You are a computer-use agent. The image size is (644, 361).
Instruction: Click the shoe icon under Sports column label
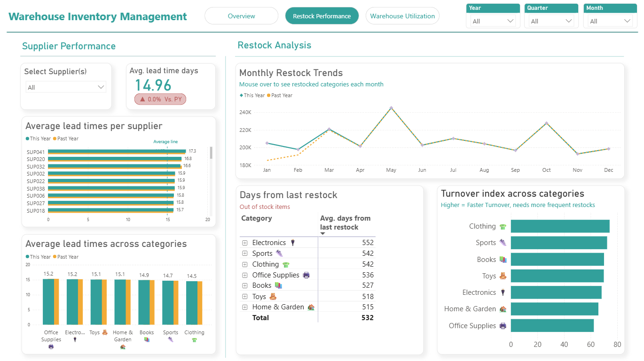pos(171,339)
